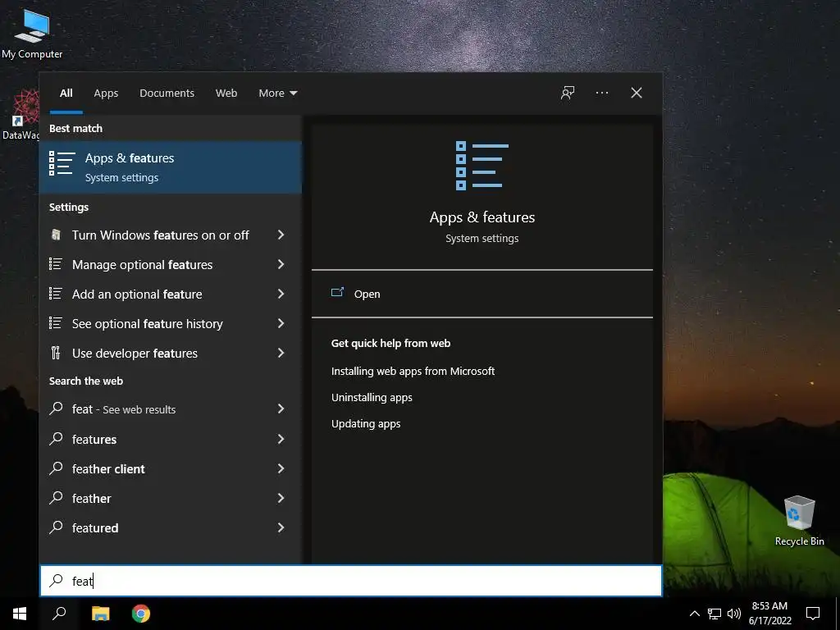
Task: Show hidden system tray icons
Action: tap(694, 614)
